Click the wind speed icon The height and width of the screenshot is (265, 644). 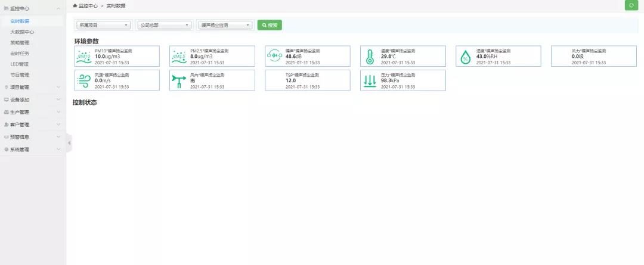point(84,81)
